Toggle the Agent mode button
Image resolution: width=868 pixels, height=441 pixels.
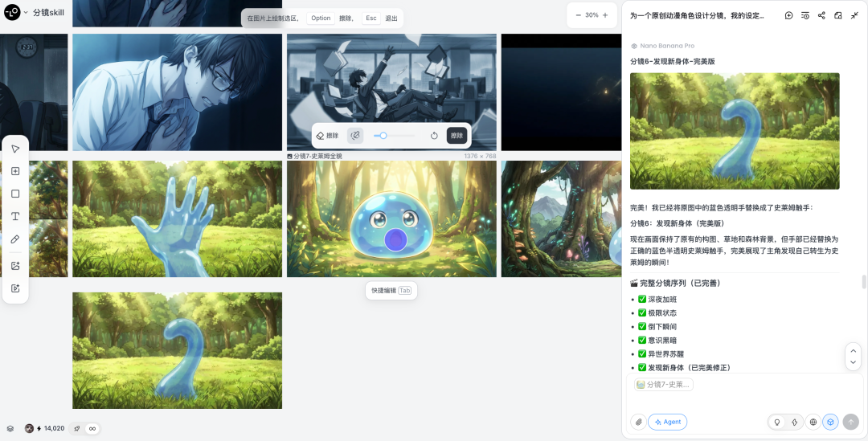coord(667,422)
